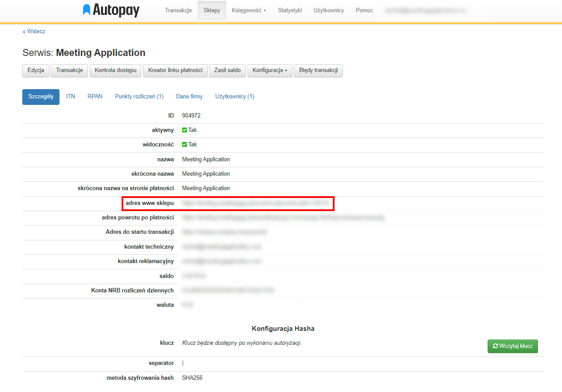
Task: Switch to Użytkownicy (1) tab
Action: pyautogui.click(x=235, y=97)
